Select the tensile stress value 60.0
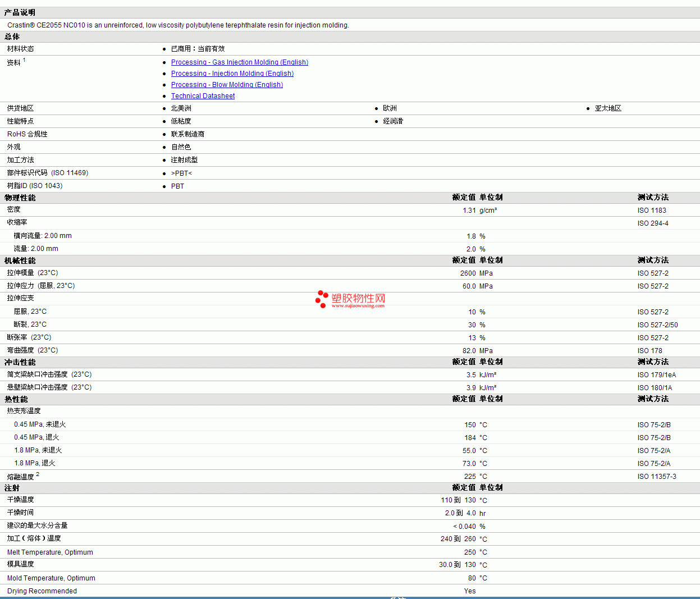700x599 pixels. click(469, 286)
